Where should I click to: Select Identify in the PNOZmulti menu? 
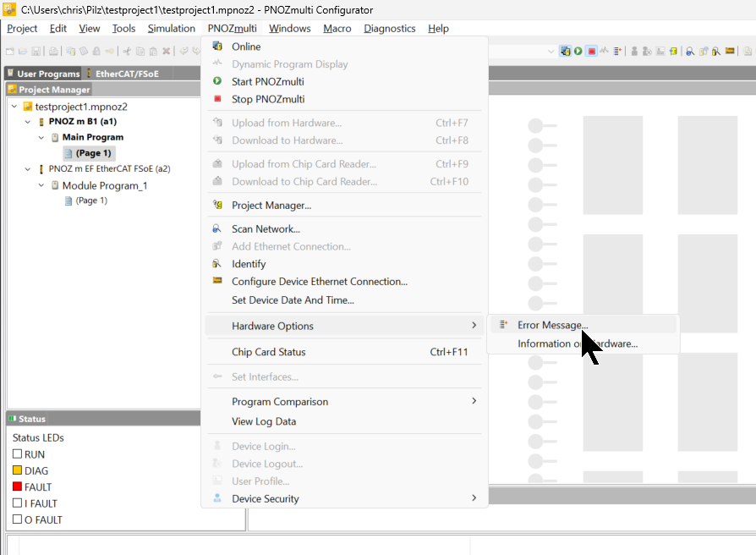[344, 264]
